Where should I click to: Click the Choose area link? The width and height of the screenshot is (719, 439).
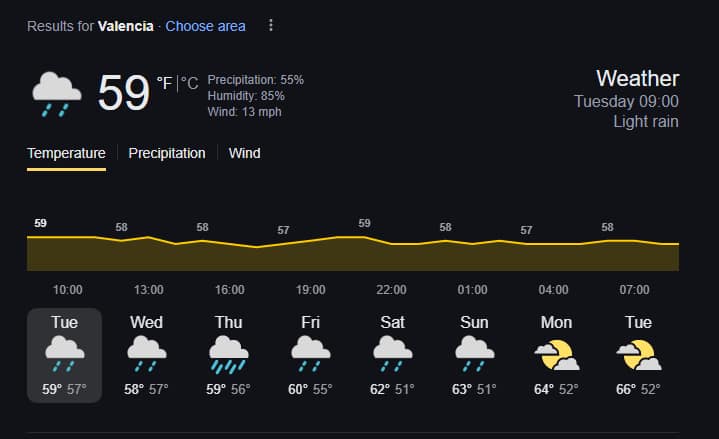click(205, 26)
